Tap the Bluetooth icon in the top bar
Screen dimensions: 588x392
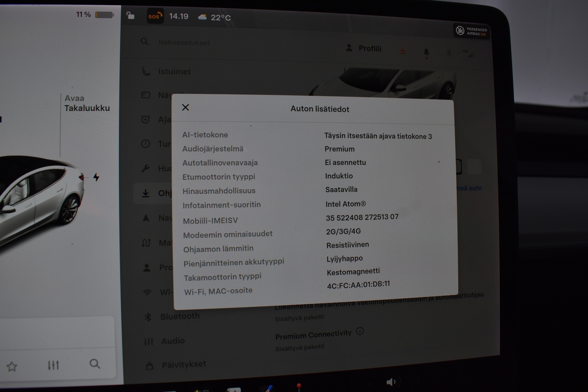449,53
